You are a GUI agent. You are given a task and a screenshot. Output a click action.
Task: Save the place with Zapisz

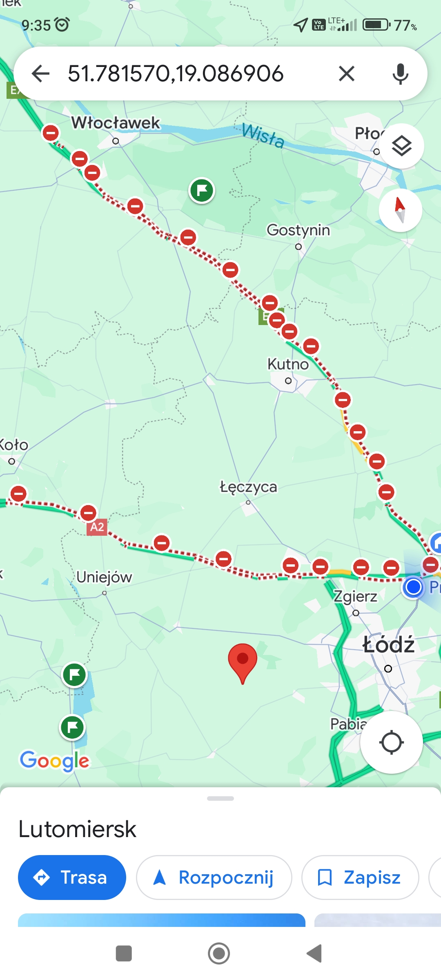click(x=360, y=877)
